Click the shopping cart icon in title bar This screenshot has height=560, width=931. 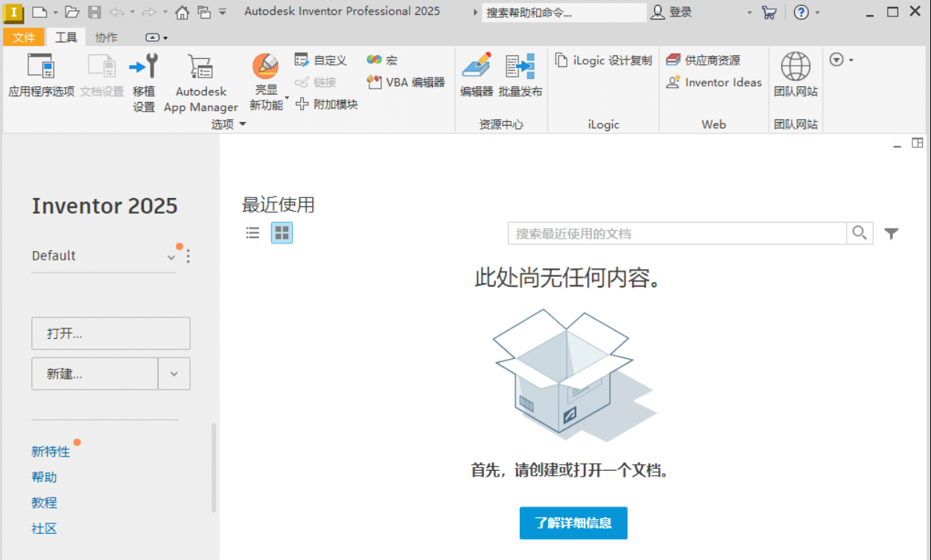coord(769,12)
